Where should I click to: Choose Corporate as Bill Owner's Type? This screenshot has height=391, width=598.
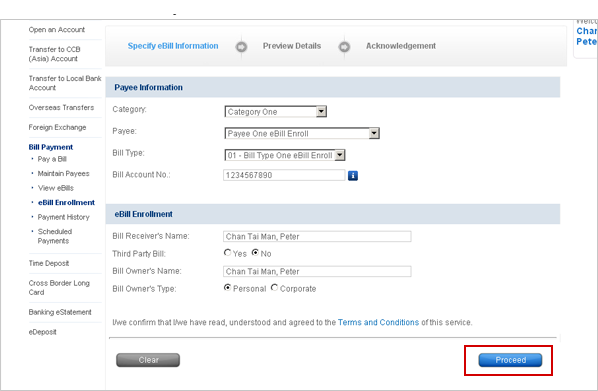(x=275, y=288)
